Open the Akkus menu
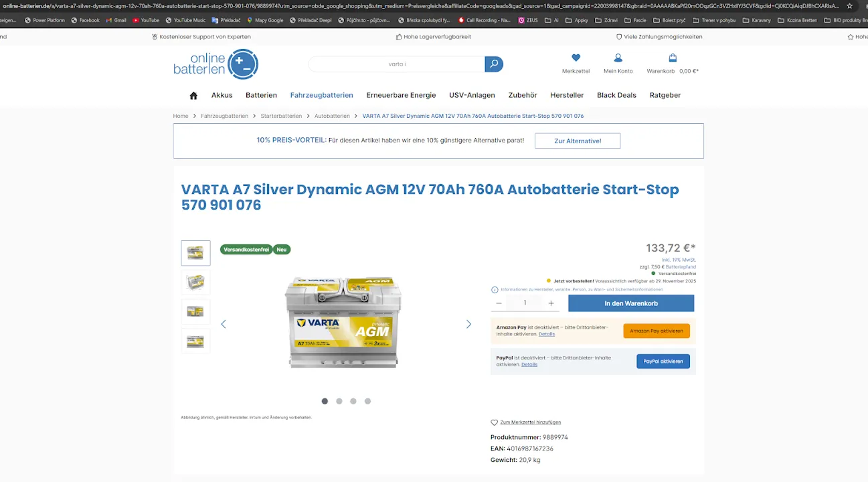The image size is (868, 482). click(x=222, y=95)
